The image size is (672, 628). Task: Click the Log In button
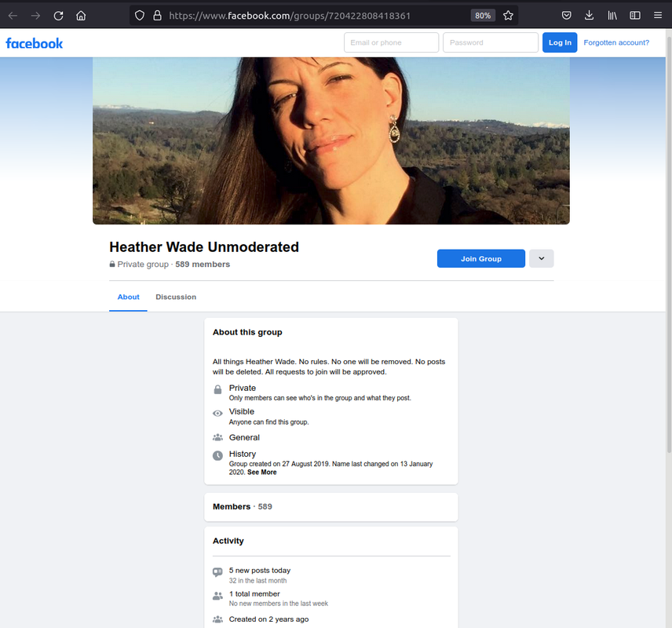click(560, 42)
